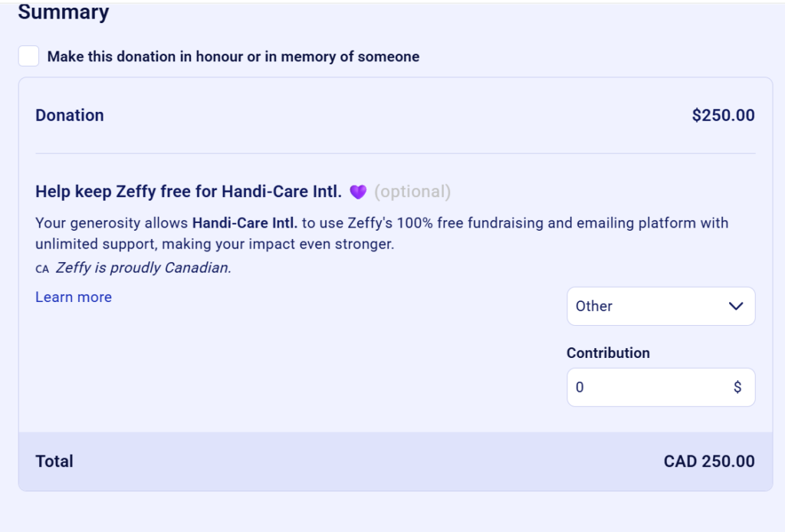Open the 'Learn more' link

coord(74,297)
